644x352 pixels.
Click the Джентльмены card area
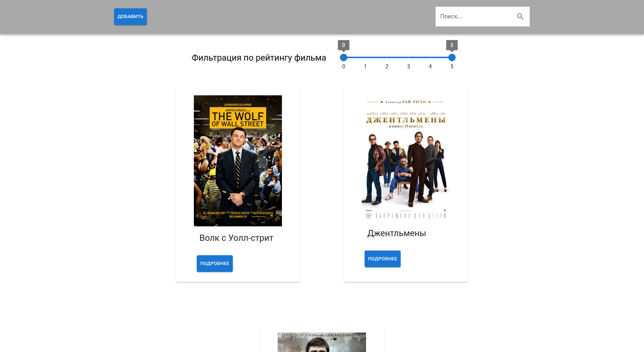[x=406, y=185]
